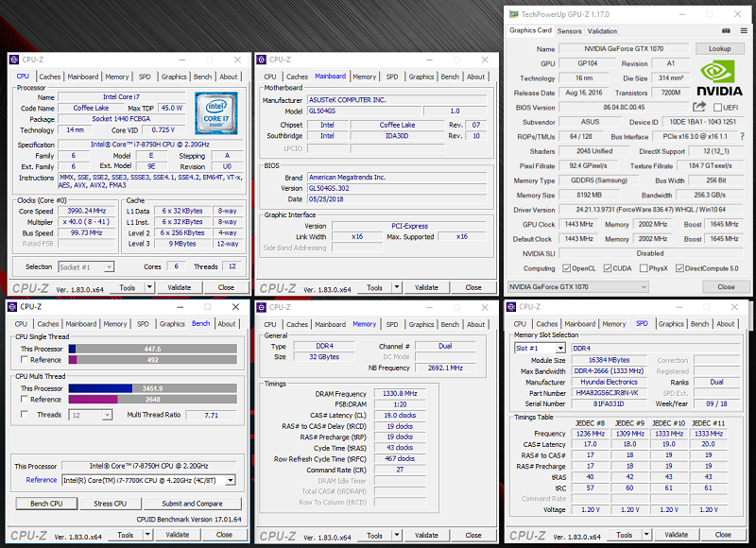
Task: Open the Validation tab in GPU-Z
Action: 602,31
